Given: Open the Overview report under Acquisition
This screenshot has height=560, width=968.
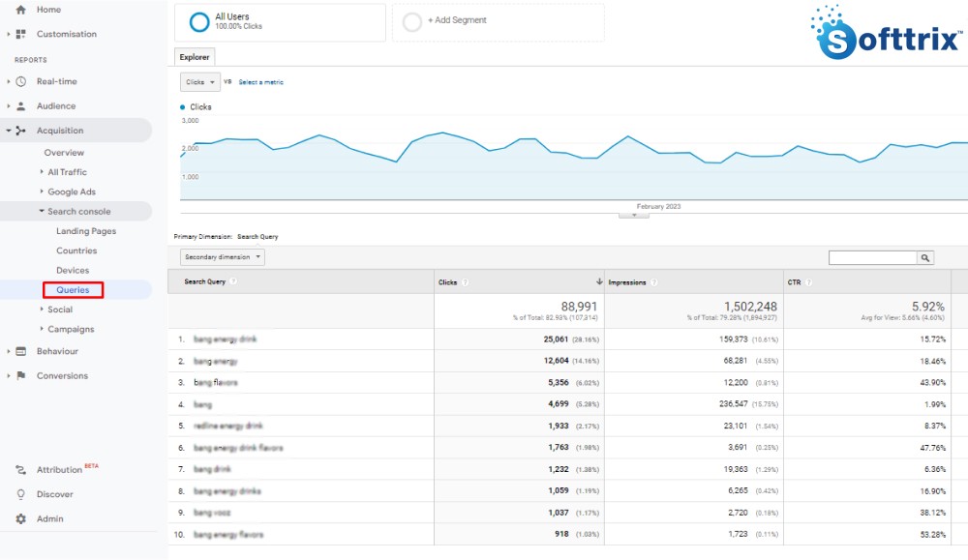Looking at the screenshot, I should [64, 153].
